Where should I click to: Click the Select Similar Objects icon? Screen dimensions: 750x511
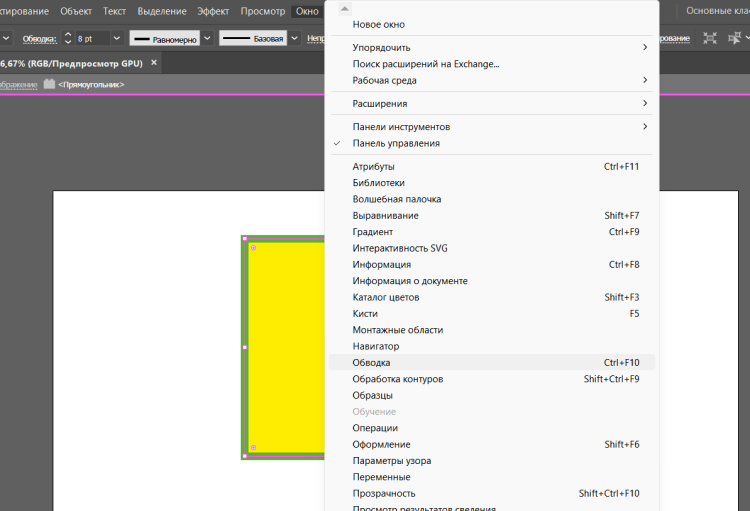(x=734, y=38)
